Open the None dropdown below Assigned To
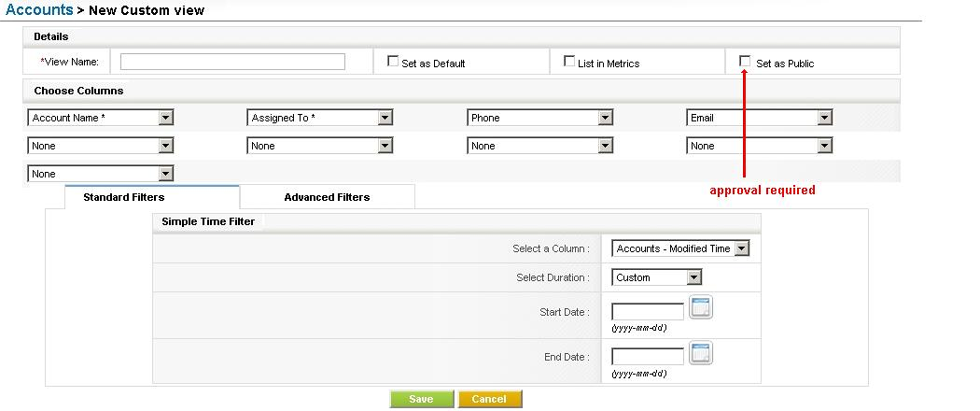980x411 pixels. (x=320, y=146)
